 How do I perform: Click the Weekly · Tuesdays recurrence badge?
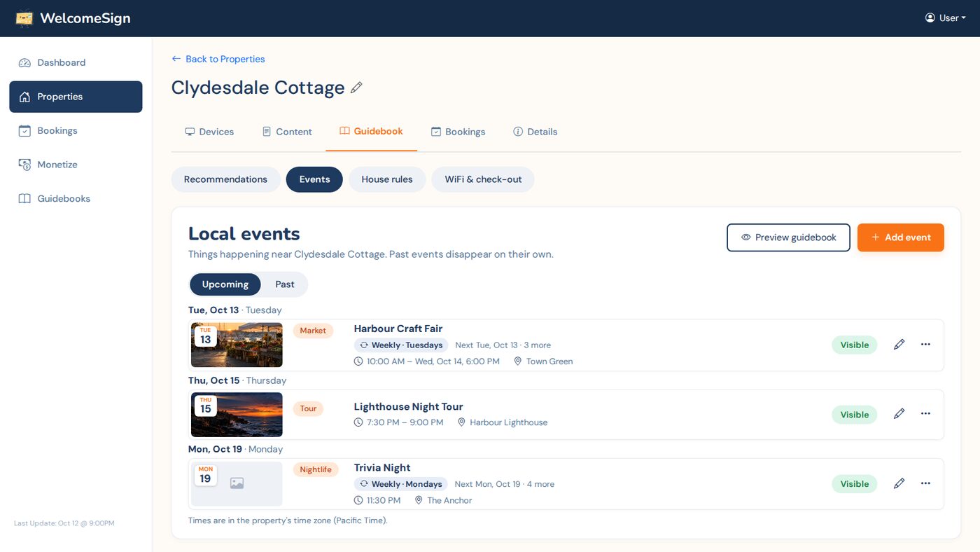[x=401, y=345]
